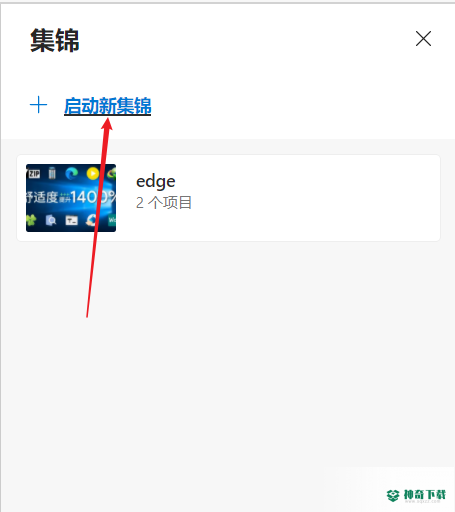
Task: Click the blue plus icon beside 启动新集锦
Action: 38,105
